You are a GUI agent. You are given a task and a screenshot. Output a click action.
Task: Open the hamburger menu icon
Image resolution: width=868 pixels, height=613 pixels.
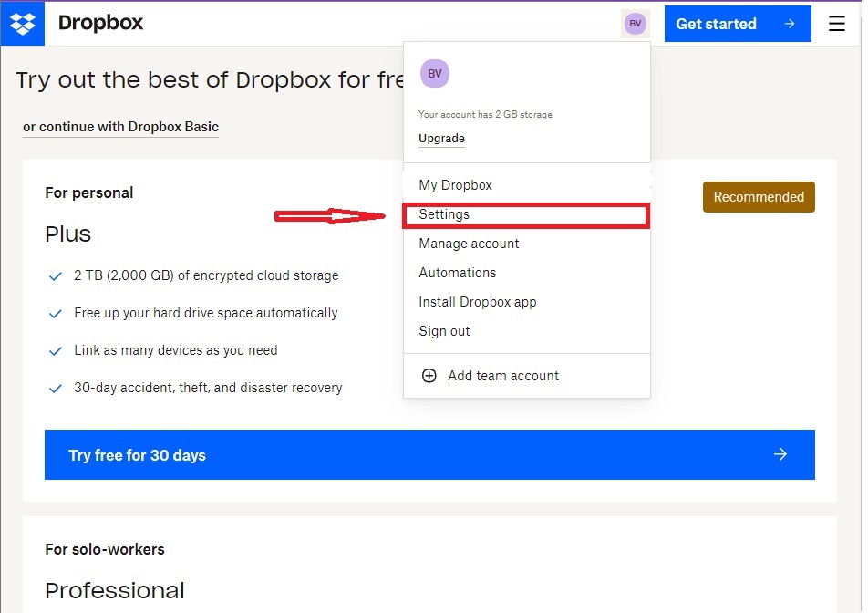(x=836, y=23)
